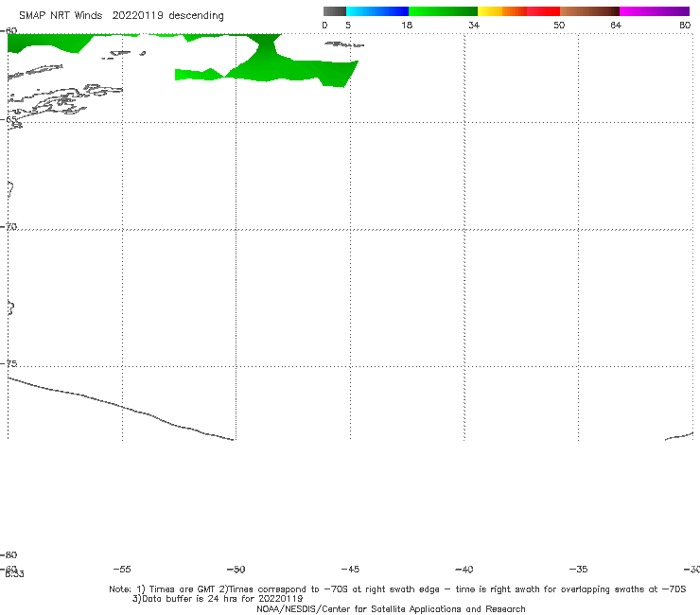
Task: Click the longitude label '-55'
Action: coord(122,569)
